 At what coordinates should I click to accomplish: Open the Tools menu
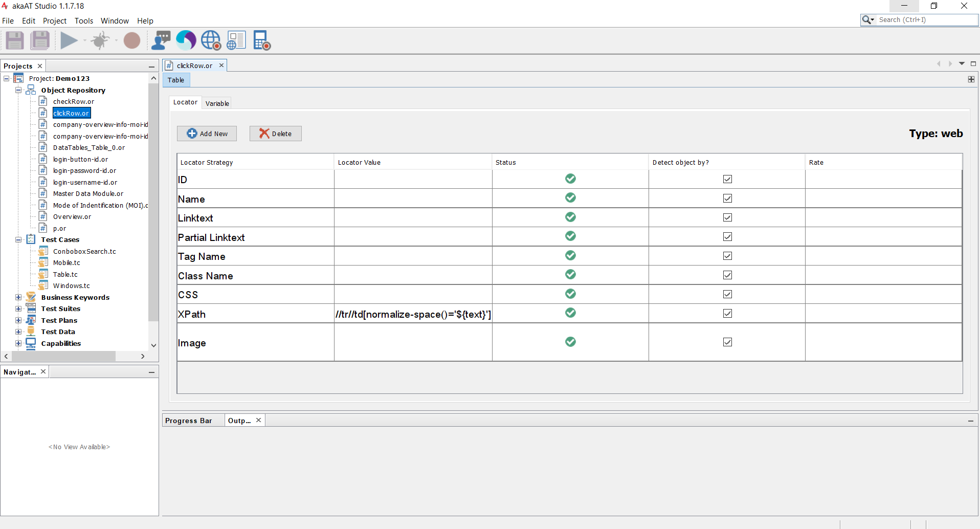84,21
